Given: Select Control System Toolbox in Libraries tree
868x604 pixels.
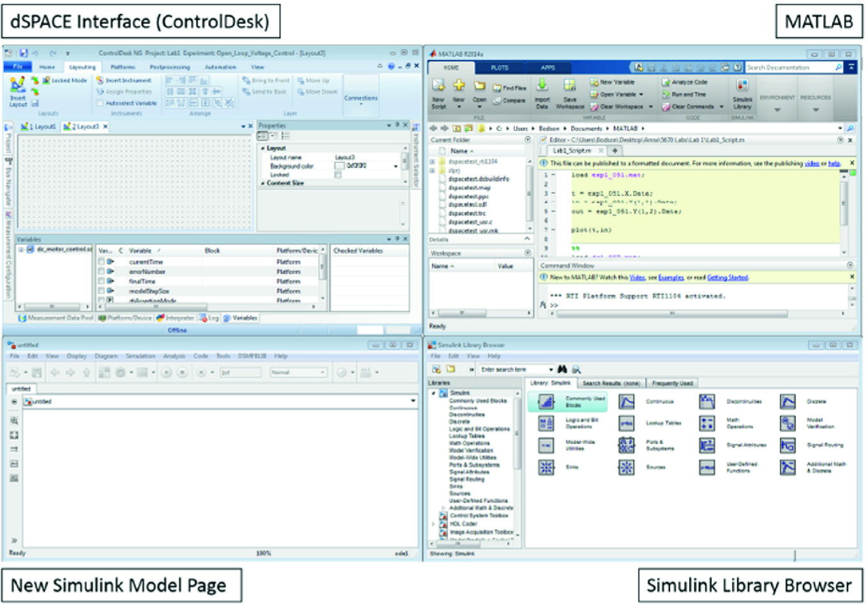Looking at the screenshot, I should point(478,516).
